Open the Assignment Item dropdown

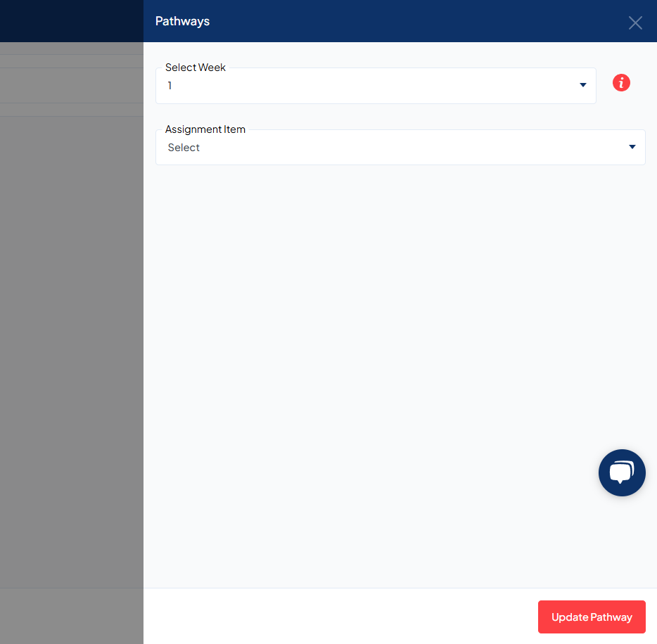click(400, 147)
